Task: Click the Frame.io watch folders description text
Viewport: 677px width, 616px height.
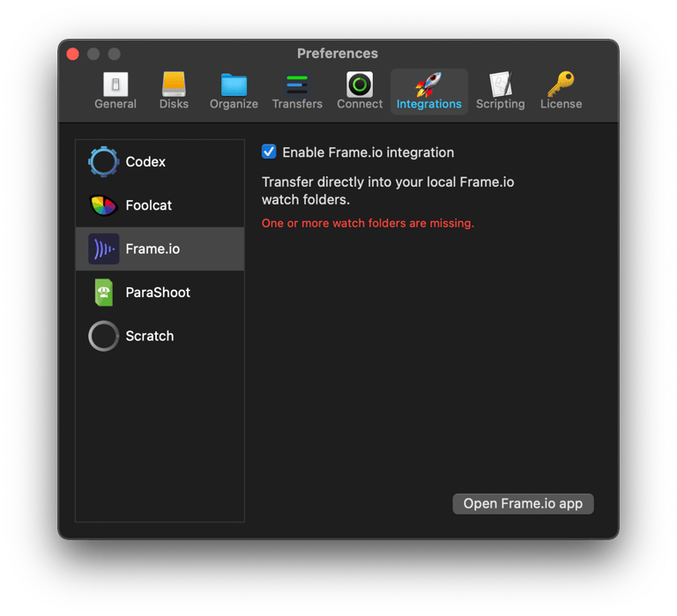Action: point(388,191)
